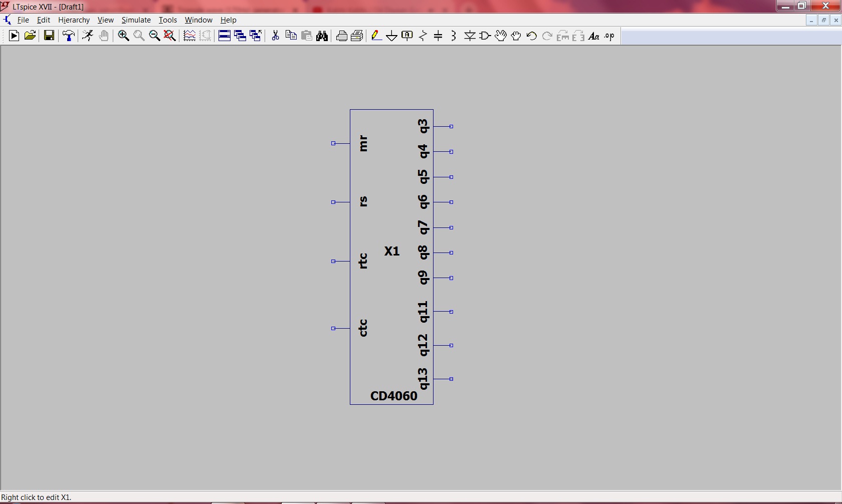Click the q3 output pin endpoint

tap(451, 126)
